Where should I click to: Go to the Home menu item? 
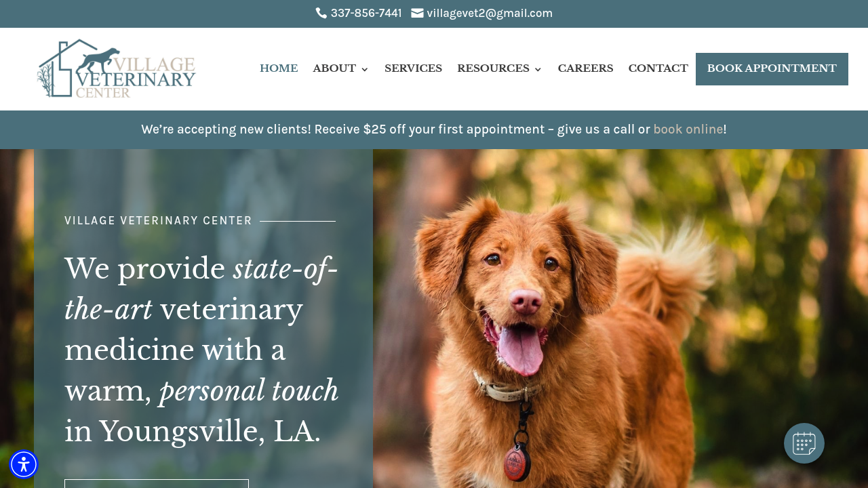[279, 68]
